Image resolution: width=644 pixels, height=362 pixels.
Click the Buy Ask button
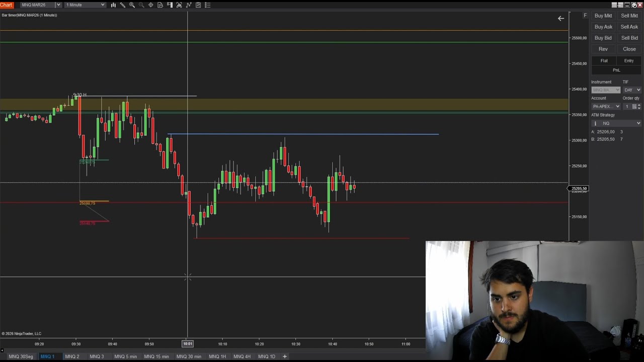pyautogui.click(x=603, y=27)
